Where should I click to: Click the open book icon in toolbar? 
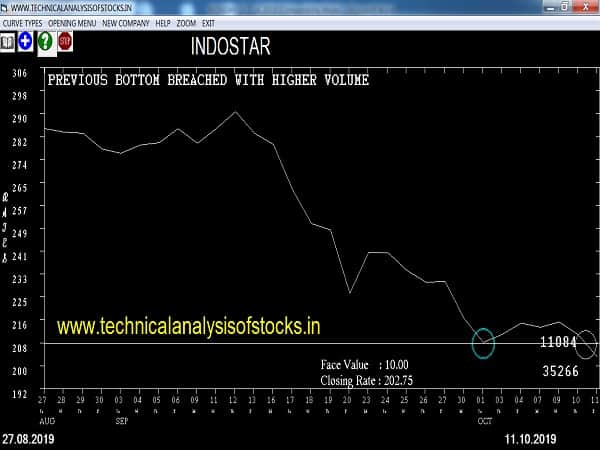pos(8,41)
